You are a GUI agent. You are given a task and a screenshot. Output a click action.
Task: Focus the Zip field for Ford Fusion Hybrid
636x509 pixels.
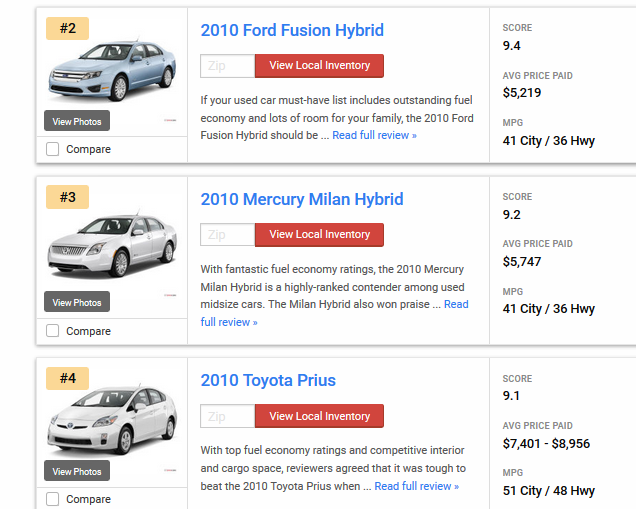coord(228,66)
